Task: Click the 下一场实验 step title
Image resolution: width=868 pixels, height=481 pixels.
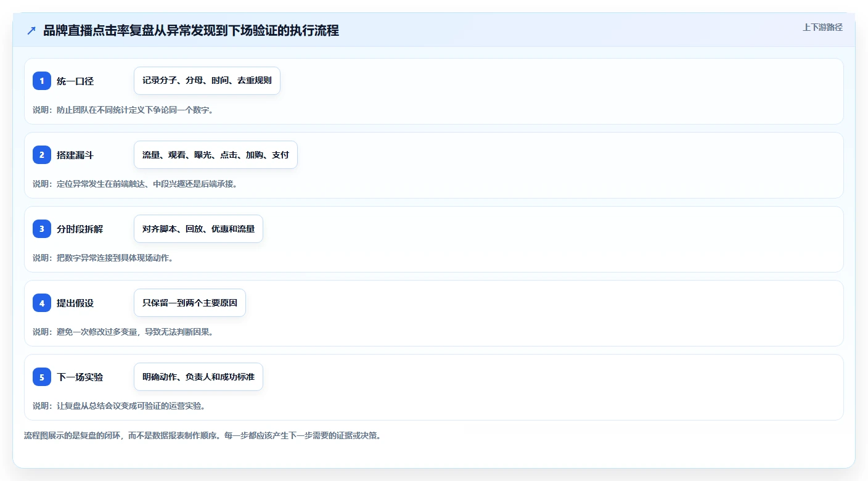Action: (x=80, y=377)
